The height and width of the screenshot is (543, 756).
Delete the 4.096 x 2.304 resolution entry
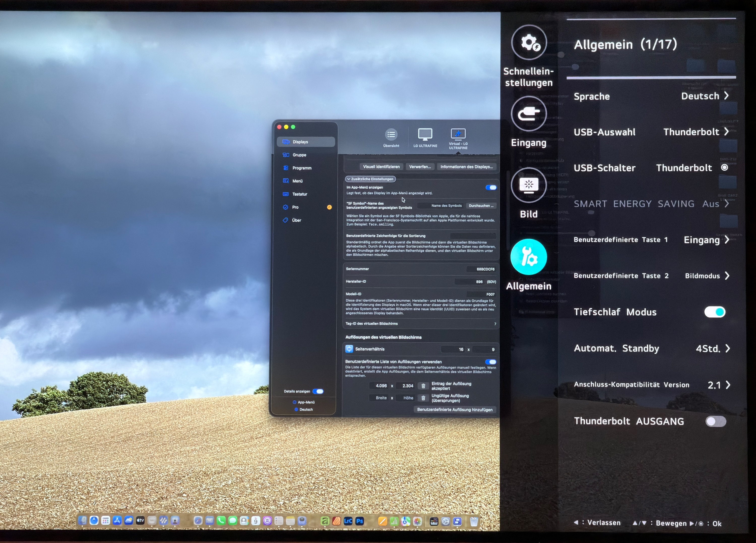coord(423,386)
